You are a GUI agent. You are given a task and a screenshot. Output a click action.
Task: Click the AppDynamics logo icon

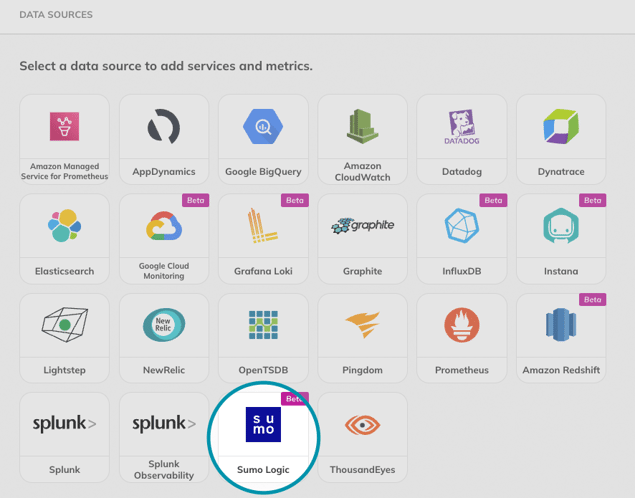click(x=164, y=127)
